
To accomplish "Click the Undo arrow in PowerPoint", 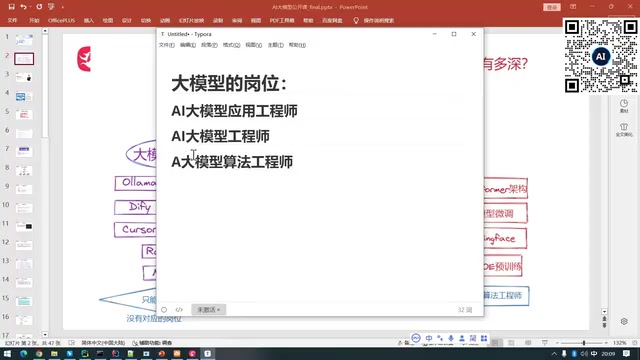I will point(23,7).
